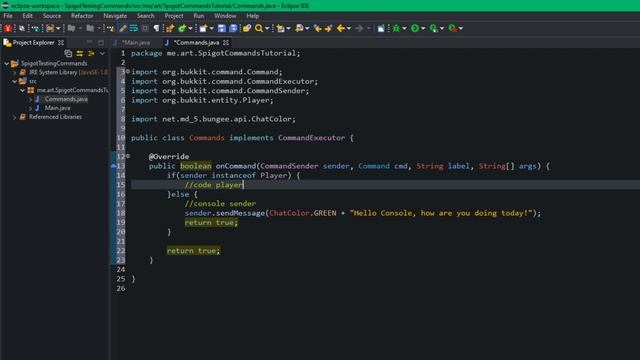Click the green Run button in toolbar

click(x=415, y=28)
